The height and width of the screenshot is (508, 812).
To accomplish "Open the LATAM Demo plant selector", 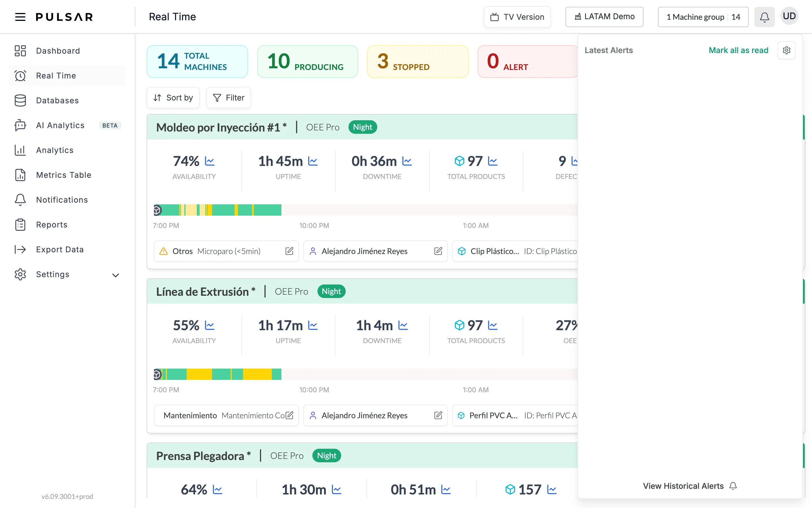I will pos(604,17).
